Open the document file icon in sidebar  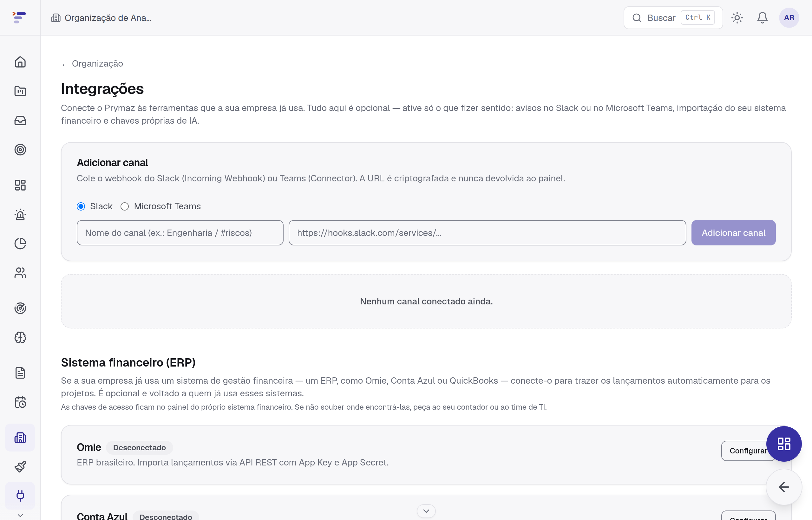[20, 373]
